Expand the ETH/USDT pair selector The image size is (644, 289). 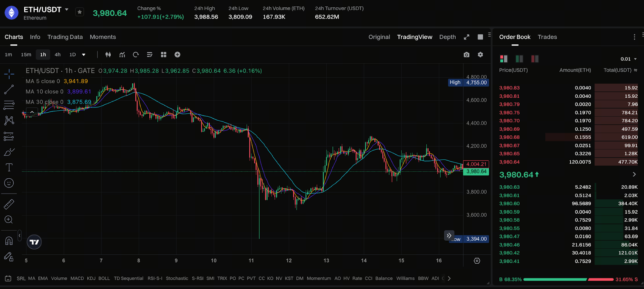click(x=67, y=10)
